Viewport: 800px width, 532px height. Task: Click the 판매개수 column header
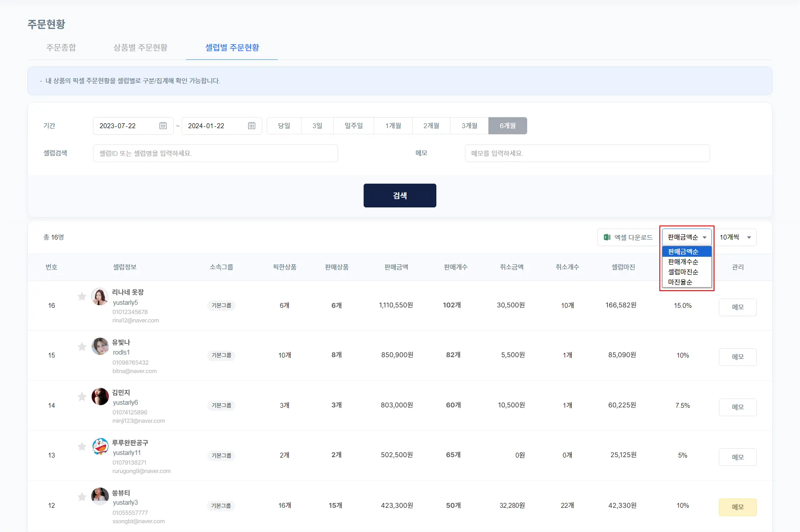point(456,267)
